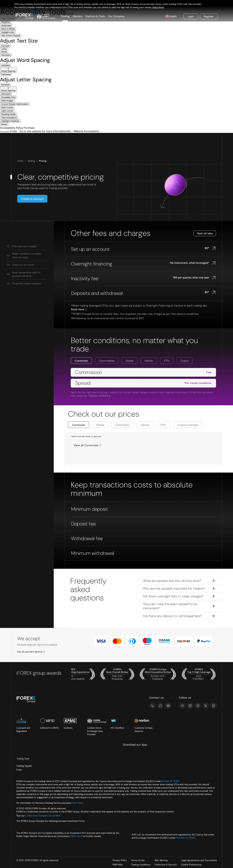Visit the LinkedIn social icon

pyautogui.click(x=213, y=706)
